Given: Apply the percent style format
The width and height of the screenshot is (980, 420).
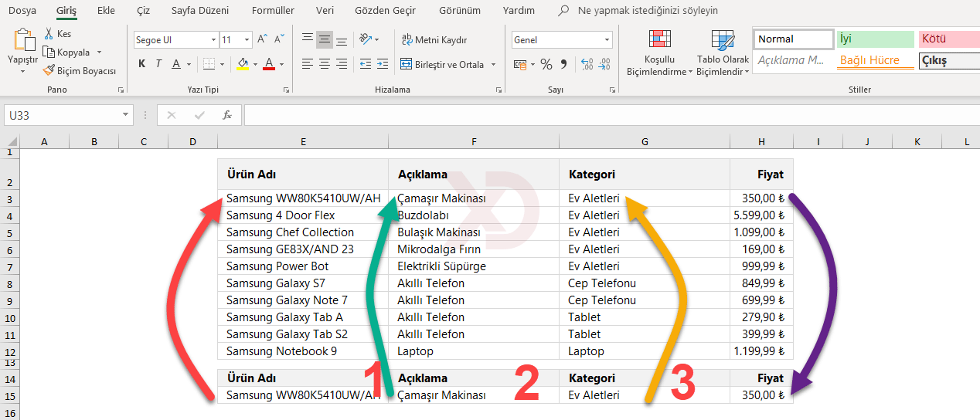Looking at the screenshot, I should click(546, 64).
